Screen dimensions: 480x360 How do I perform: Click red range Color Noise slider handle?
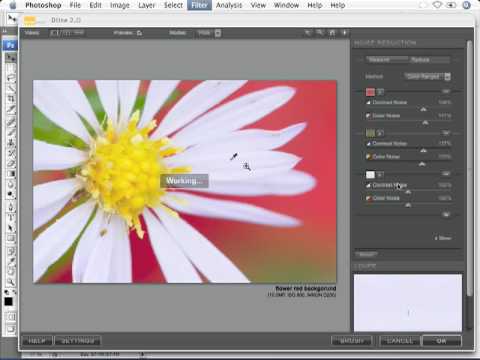click(425, 123)
